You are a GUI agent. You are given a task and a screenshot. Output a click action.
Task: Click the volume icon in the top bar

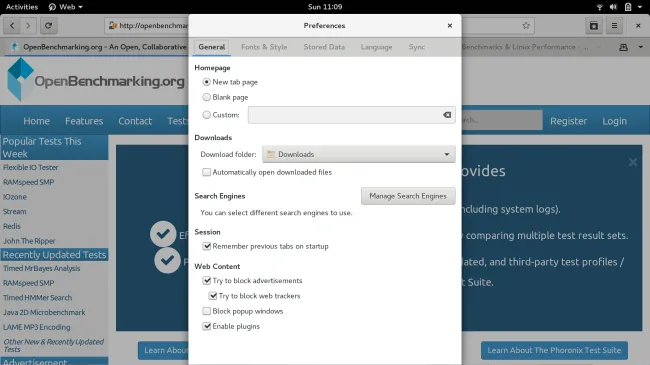point(614,7)
